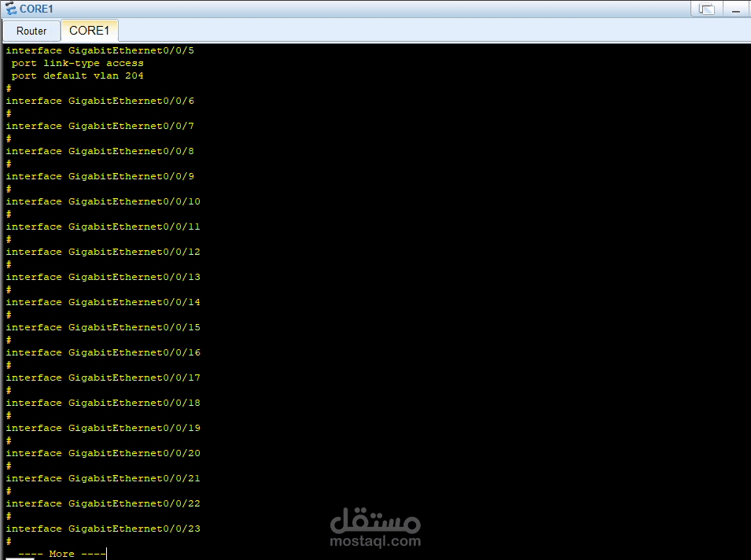Screen dimensions: 751x560
Task: Click the line 'interface GigabitEthernet0/0/13'
Action: coord(103,277)
